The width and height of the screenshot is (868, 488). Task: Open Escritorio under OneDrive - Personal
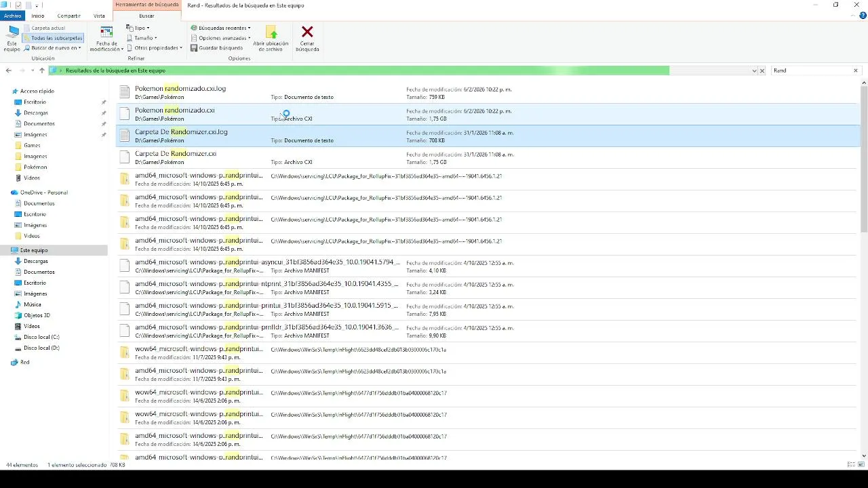[x=35, y=214]
